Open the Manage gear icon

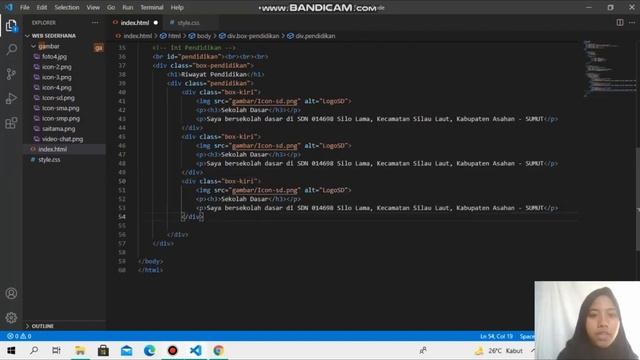(11, 317)
